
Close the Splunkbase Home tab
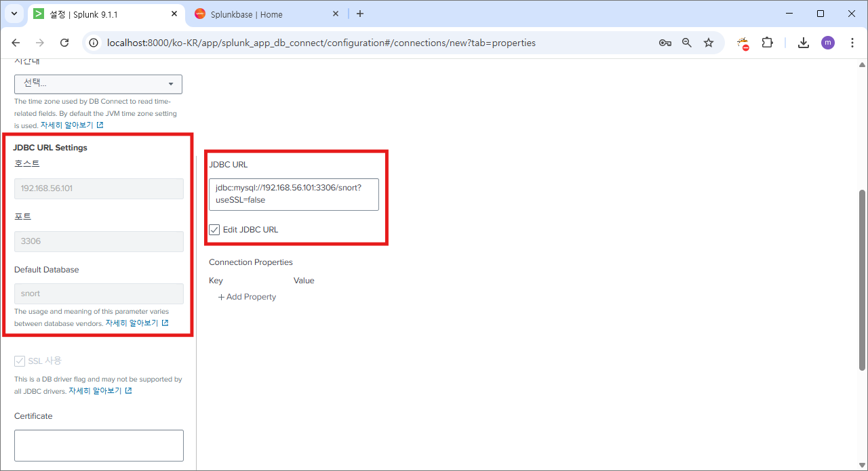point(336,14)
